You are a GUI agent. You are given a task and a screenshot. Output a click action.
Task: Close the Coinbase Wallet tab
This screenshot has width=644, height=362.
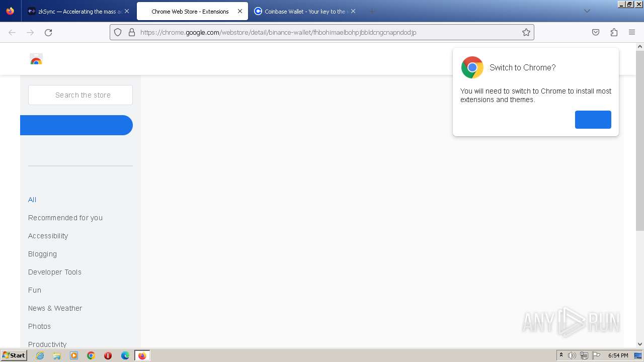[353, 11]
